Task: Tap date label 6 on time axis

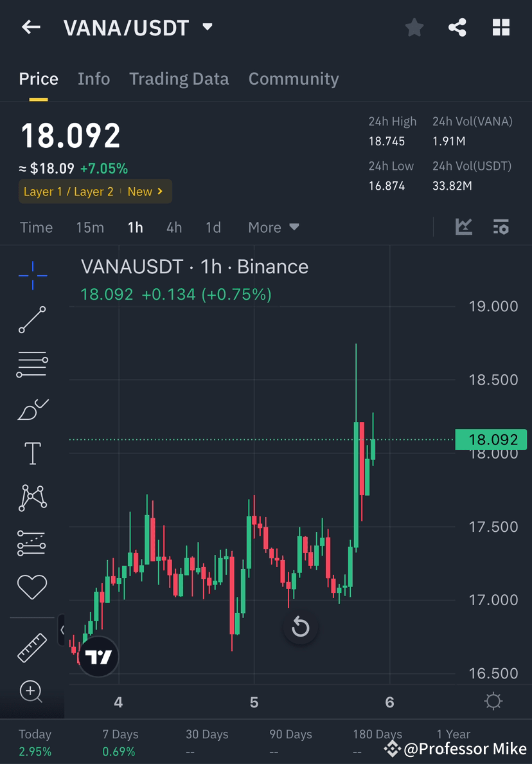Action: [389, 702]
